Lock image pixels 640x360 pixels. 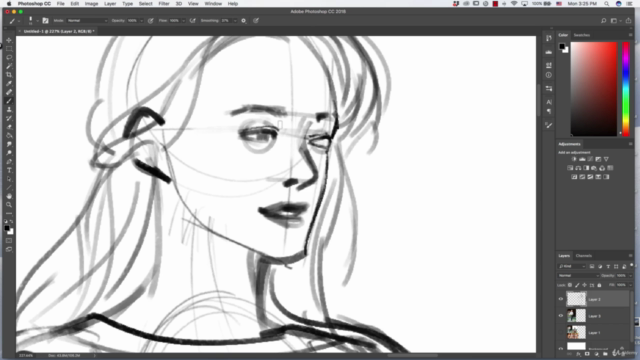577,285
